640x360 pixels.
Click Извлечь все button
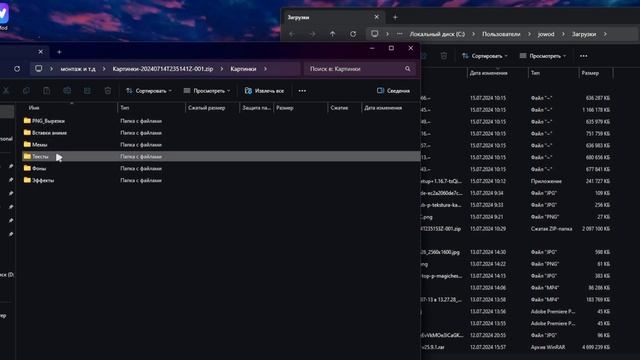[264, 91]
